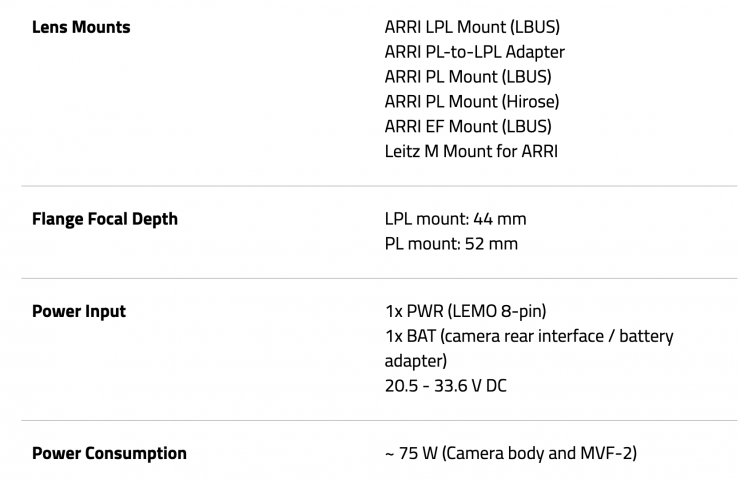Click the PL mount: 52 mm line
Viewport: 740px width, 483px height.
(x=451, y=244)
